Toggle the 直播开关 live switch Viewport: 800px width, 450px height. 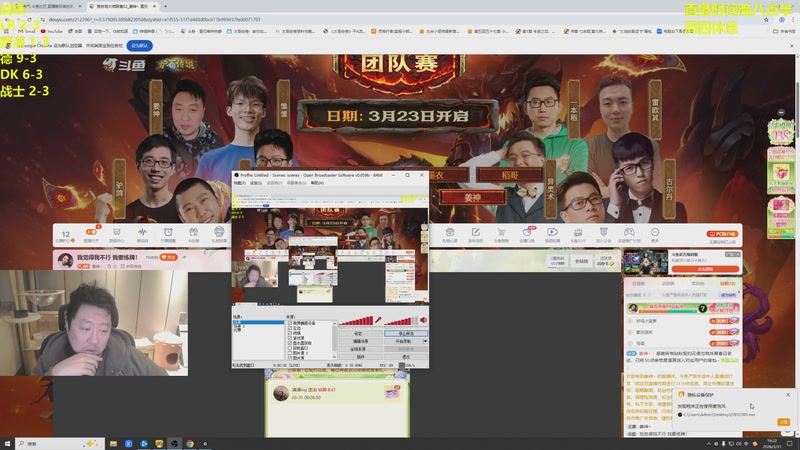[x=91, y=232]
